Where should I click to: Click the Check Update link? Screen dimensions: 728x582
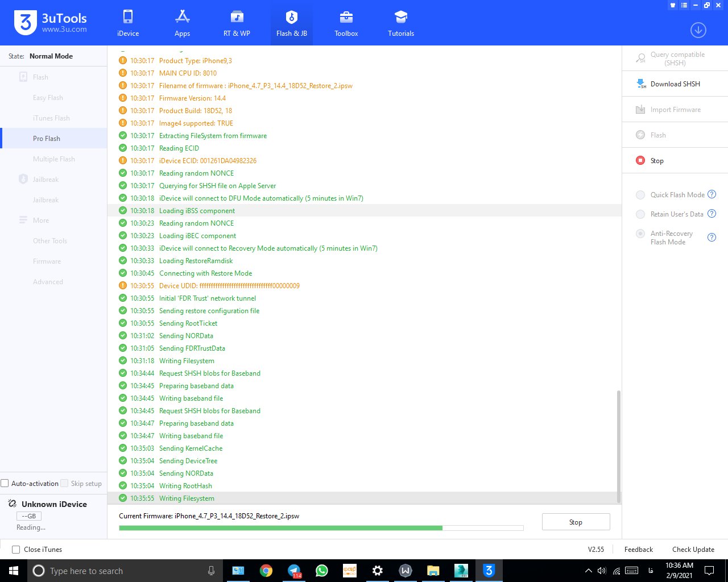[693, 550]
